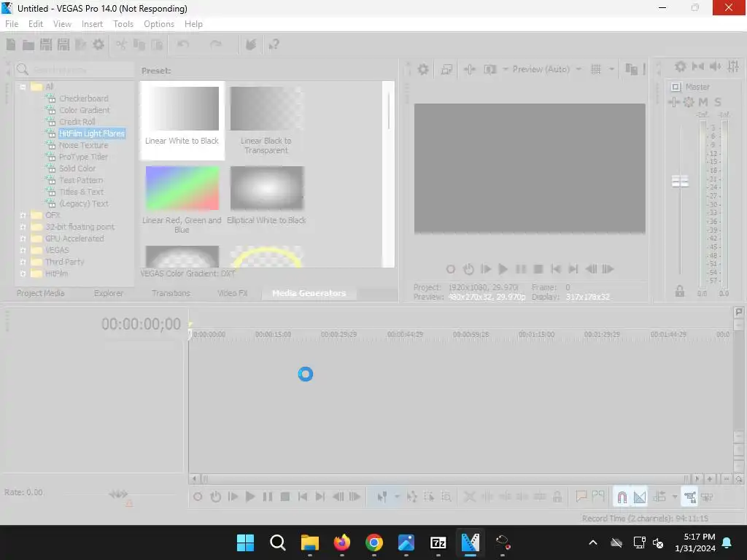This screenshot has height=560, width=747.
Task: Open edit tool dropdown arrow
Action: click(397, 497)
